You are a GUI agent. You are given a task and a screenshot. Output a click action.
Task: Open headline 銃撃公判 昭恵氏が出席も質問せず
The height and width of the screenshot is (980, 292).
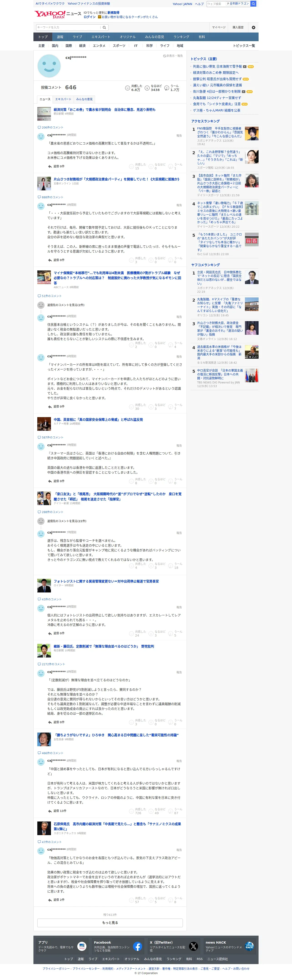pos(217,79)
